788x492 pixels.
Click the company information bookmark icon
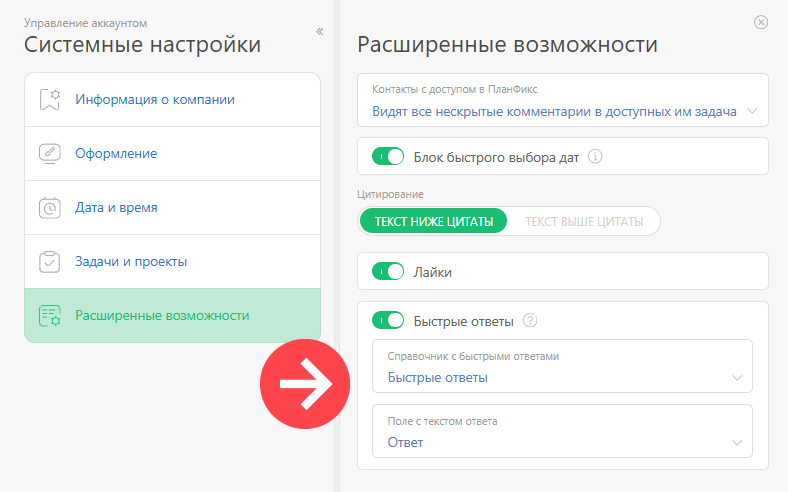click(x=50, y=100)
